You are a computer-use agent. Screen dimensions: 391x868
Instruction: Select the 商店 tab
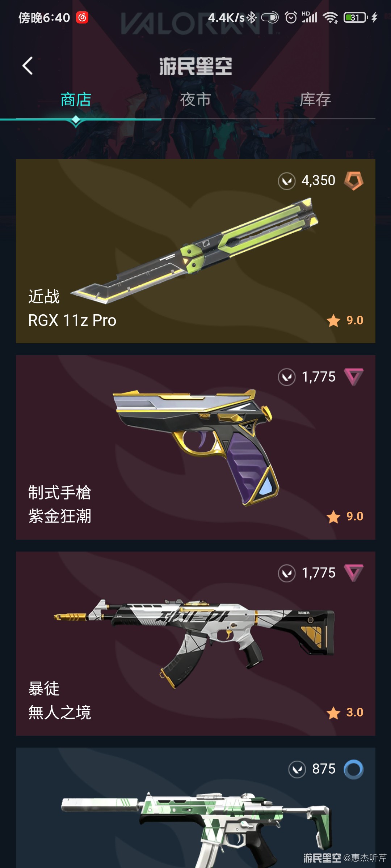(x=76, y=100)
